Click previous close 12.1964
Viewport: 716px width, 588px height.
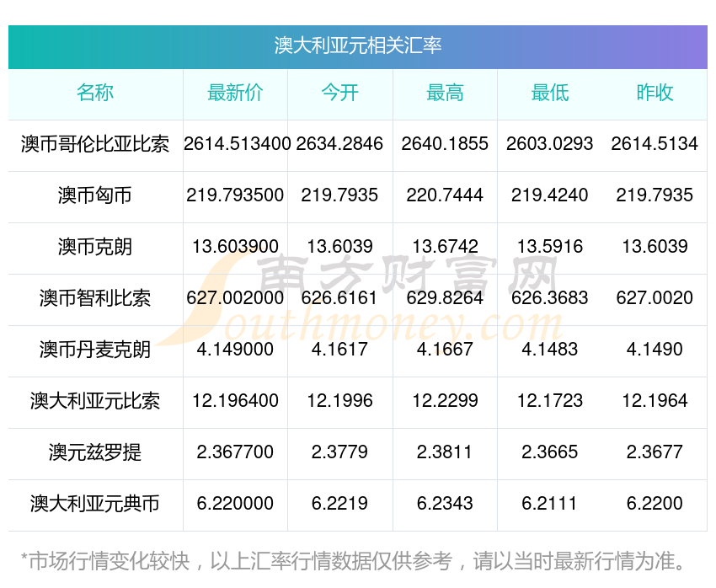pos(655,401)
